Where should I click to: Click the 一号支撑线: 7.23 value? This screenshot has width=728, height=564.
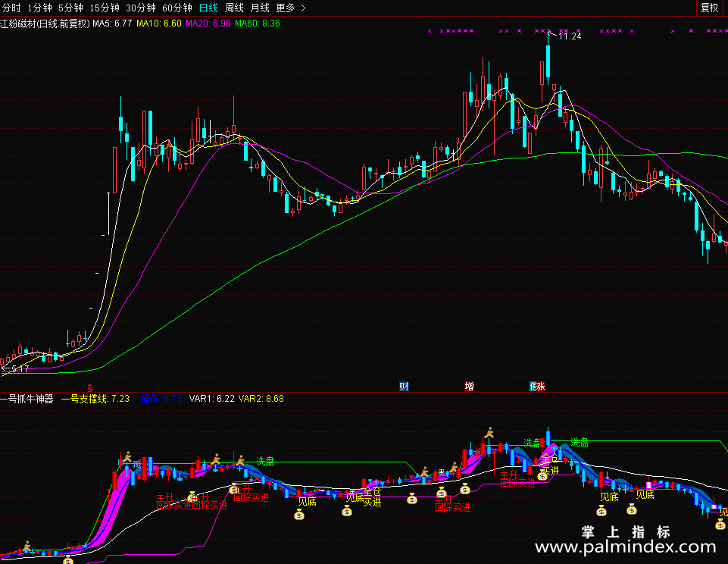(x=95, y=399)
